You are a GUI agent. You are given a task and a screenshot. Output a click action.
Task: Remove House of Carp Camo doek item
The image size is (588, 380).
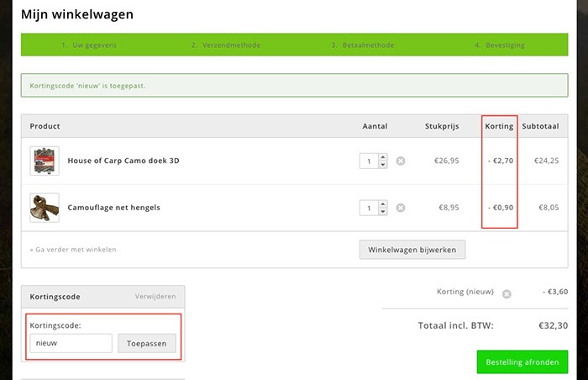point(401,161)
